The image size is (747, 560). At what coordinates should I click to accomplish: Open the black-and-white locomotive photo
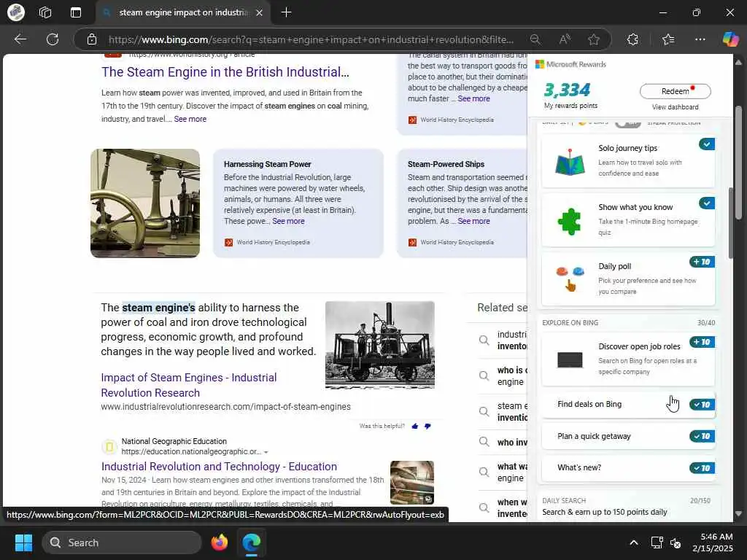click(x=379, y=345)
